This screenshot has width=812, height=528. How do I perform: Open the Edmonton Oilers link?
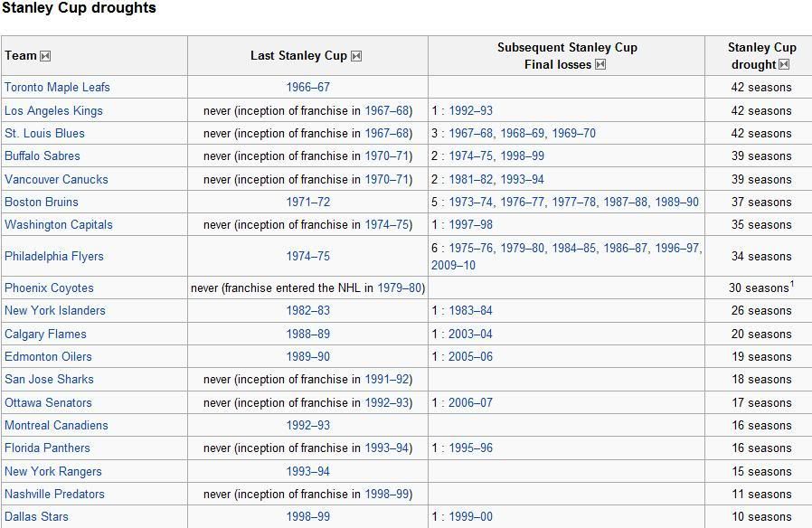48,356
